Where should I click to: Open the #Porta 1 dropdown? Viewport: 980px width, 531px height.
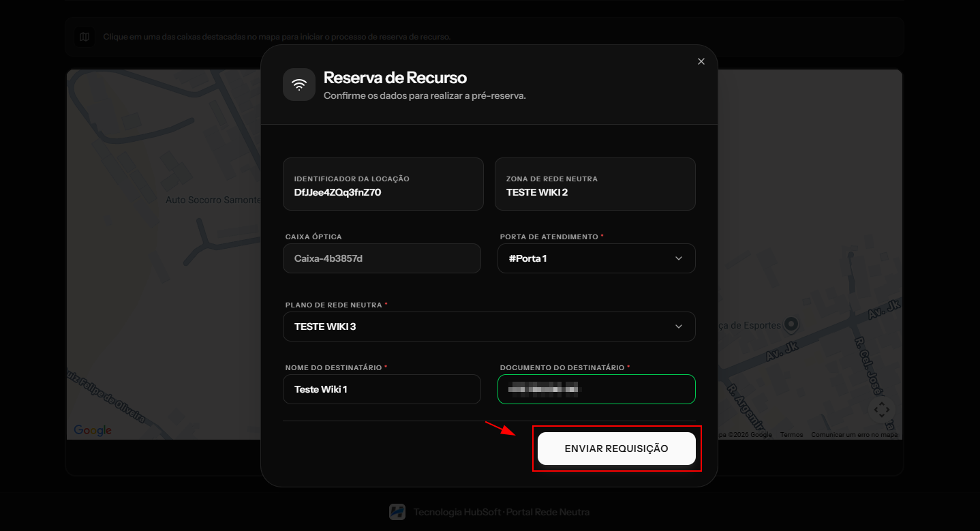pyautogui.click(x=596, y=258)
